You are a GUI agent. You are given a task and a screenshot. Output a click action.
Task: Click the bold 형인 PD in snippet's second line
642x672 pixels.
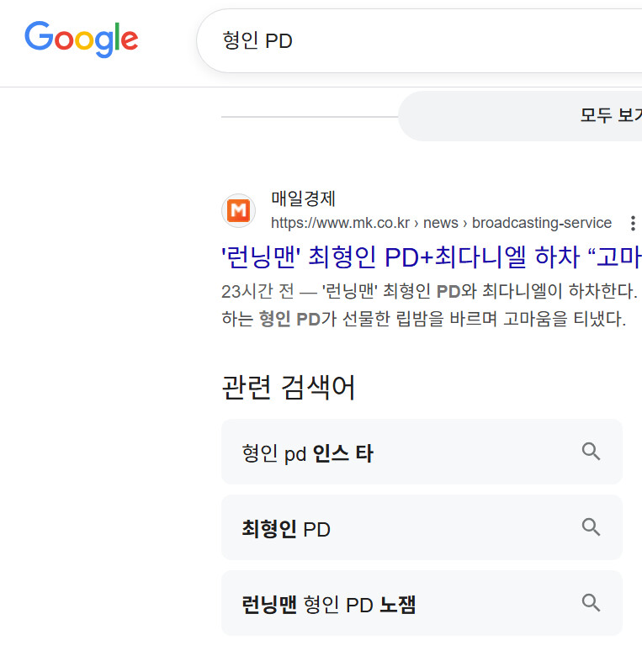click(289, 320)
